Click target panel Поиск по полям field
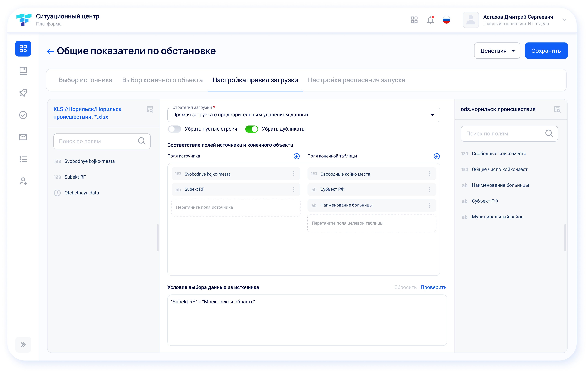 509,134
